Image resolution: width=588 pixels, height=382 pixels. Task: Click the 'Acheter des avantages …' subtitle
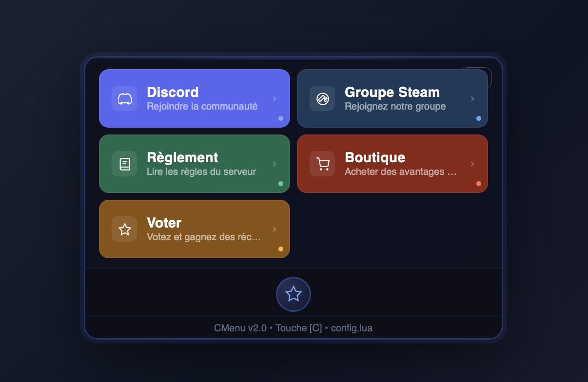tap(401, 172)
